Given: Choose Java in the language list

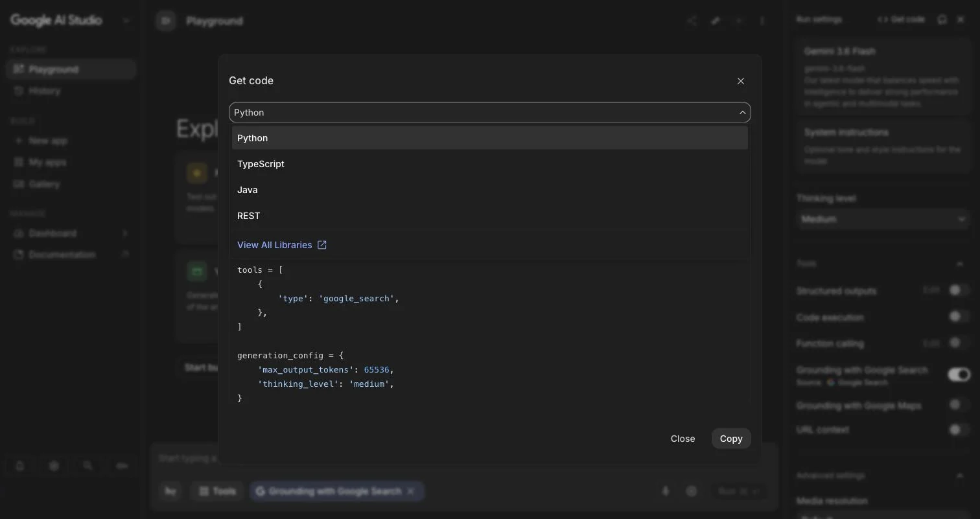Looking at the screenshot, I should (490, 190).
